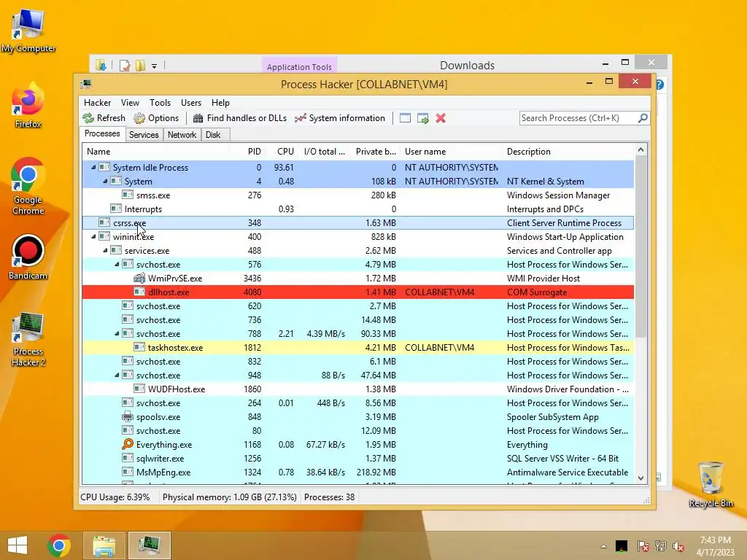Open Options from the toolbar

tap(156, 118)
